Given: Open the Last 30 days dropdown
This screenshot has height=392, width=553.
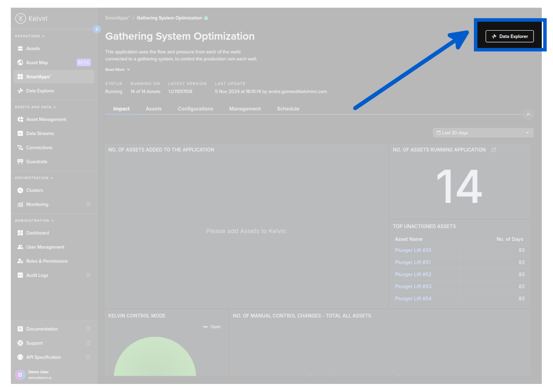Looking at the screenshot, I should point(483,133).
